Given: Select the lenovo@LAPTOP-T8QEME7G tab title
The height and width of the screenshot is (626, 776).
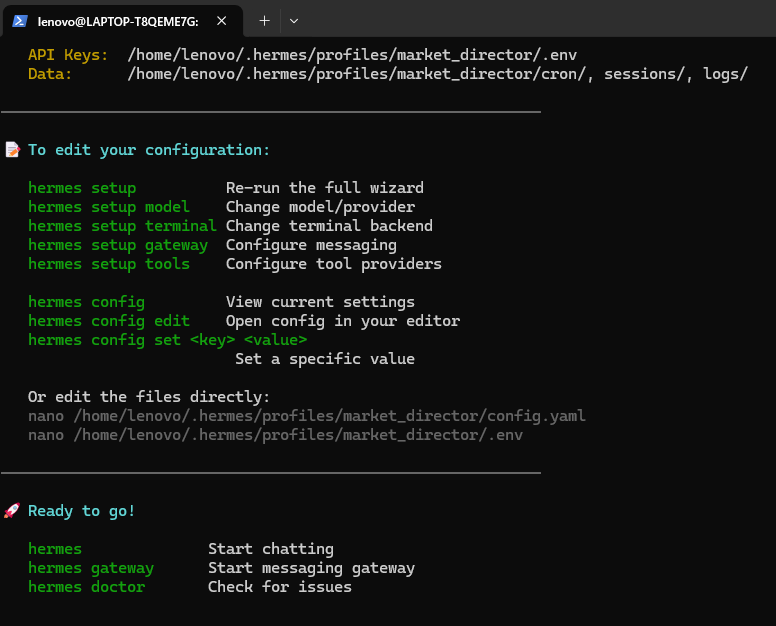Looking at the screenshot, I should point(116,20).
